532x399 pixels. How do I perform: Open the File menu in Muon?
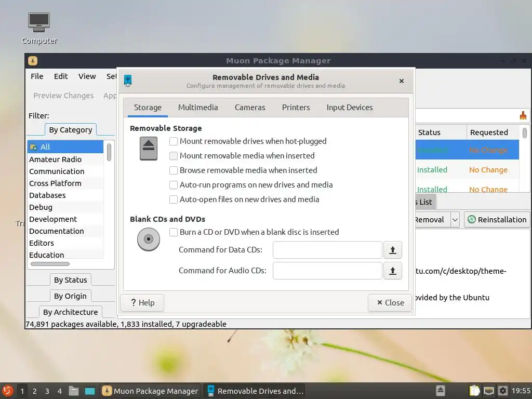tap(37, 76)
